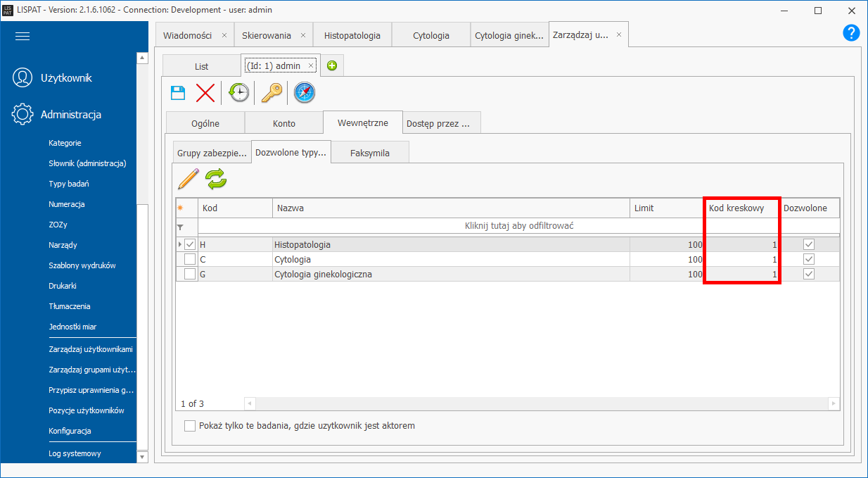The width and height of the screenshot is (868, 478).
Task: Switch to the Konto tab
Action: [284, 123]
